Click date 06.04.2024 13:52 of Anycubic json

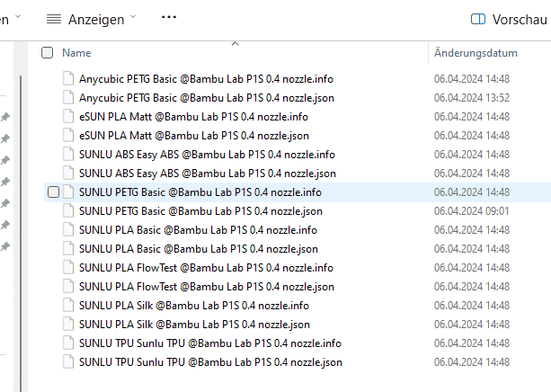tap(472, 98)
